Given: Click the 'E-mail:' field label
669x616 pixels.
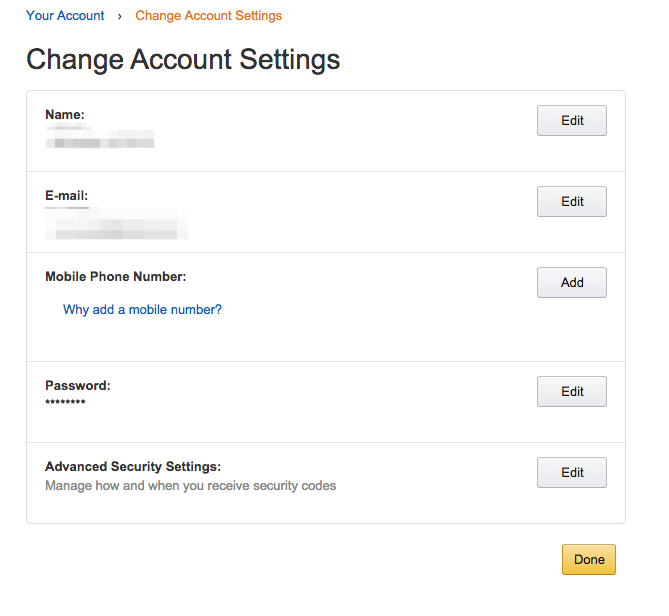Looking at the screenshot, I should pyautogui.click(x=67, y=196).
